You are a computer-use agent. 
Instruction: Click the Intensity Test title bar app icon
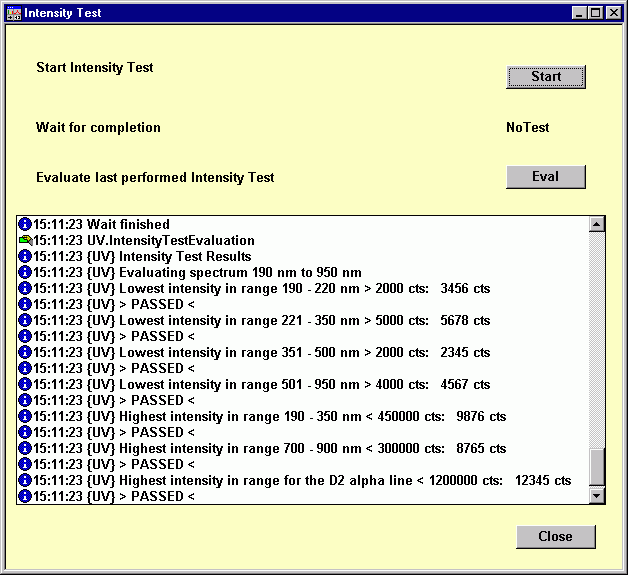pyautogui.click(x=14, y=13)
